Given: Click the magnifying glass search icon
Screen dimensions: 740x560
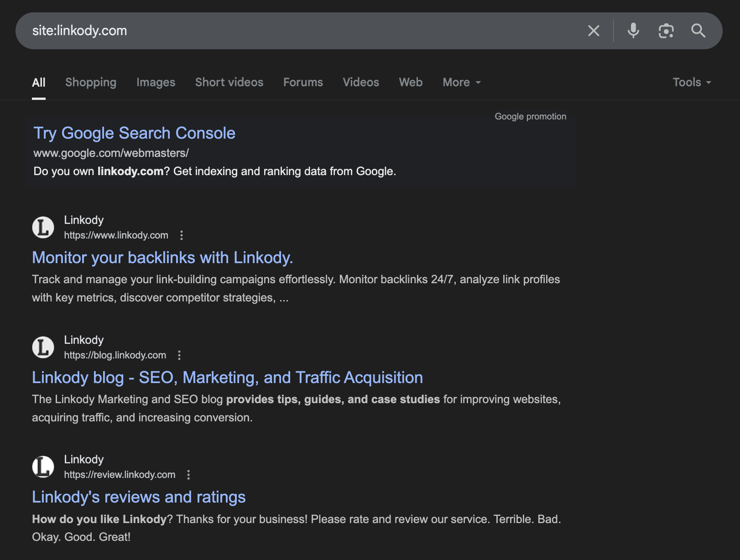Looking at the screenshot, I should [x=698, y=31].
